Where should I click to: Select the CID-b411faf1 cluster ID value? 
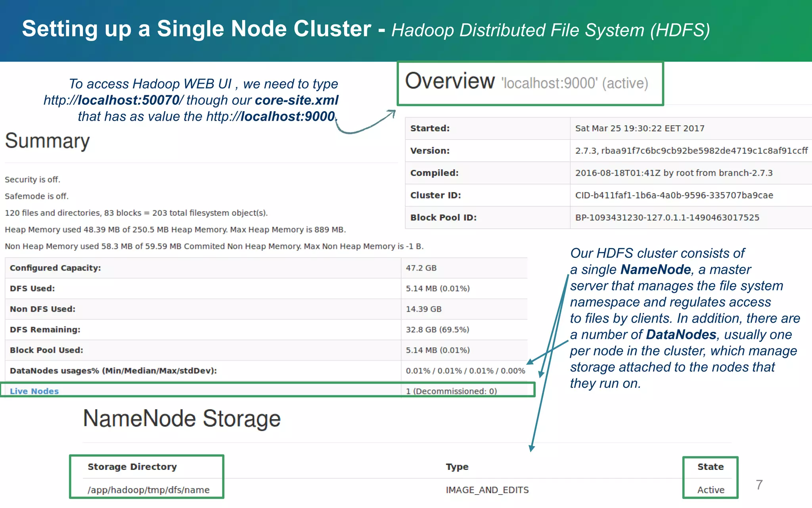click(674, 195)
